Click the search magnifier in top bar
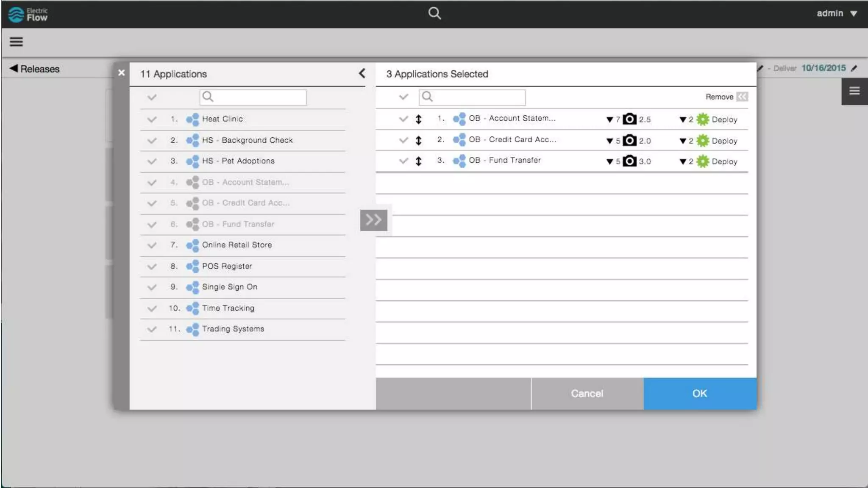868x488 pixels. coord(434,13)
